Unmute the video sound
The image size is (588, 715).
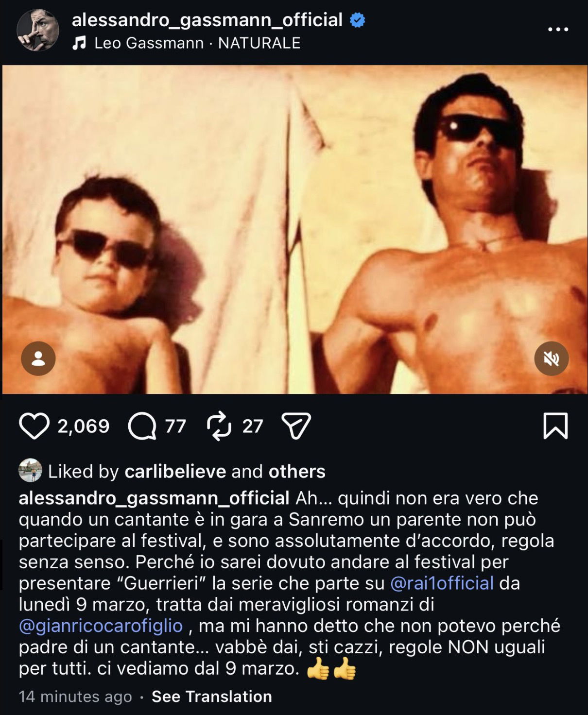point(551,359)
